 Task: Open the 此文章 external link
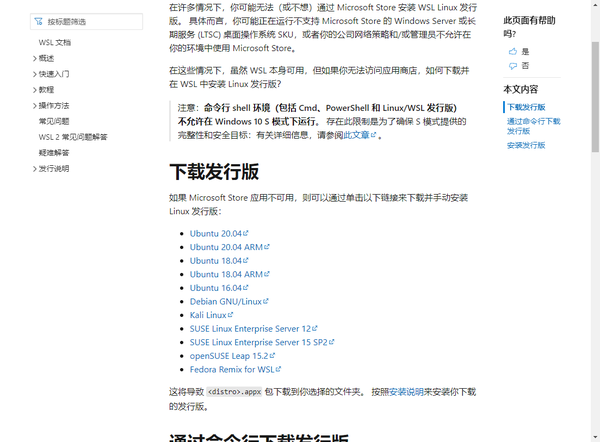(360, 135)
